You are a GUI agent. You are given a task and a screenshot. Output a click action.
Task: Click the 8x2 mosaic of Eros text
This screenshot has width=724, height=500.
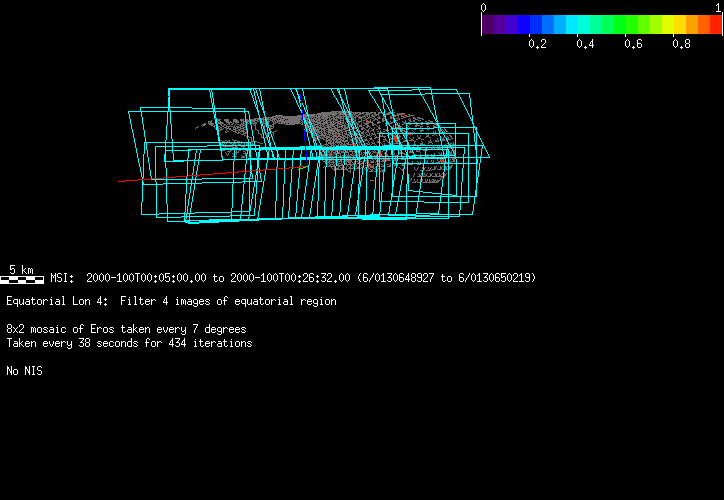[x=126, y=329]
